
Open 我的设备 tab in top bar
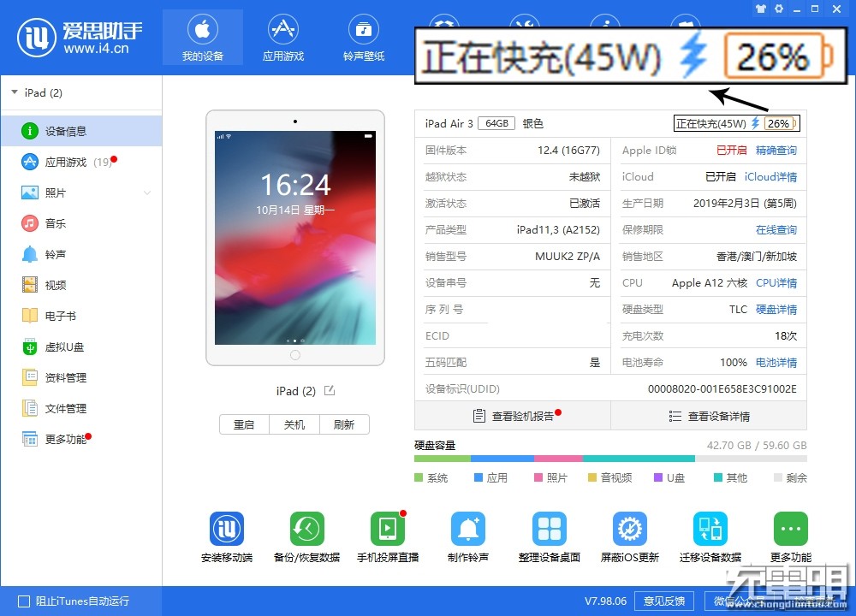point(203,38)
